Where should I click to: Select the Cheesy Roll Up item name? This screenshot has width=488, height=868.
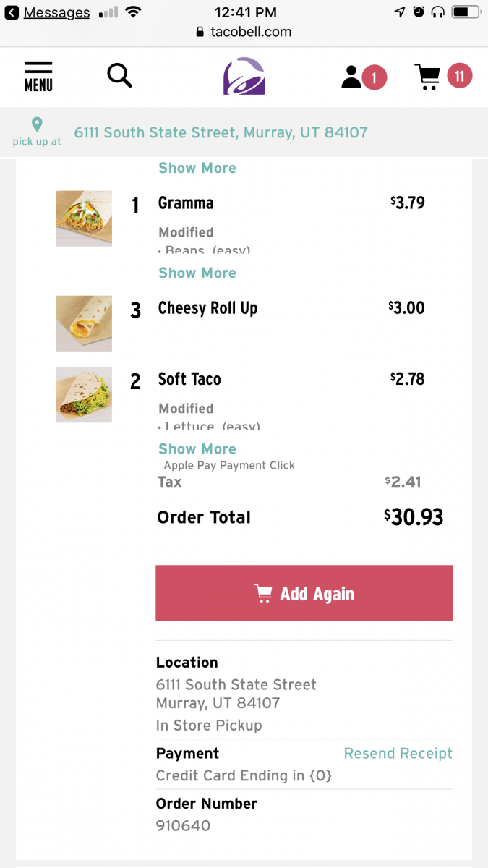[x=207, y=308]
